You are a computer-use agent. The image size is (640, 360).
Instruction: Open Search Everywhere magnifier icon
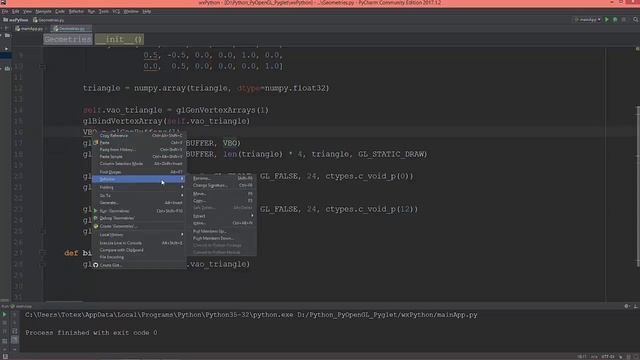636,20
